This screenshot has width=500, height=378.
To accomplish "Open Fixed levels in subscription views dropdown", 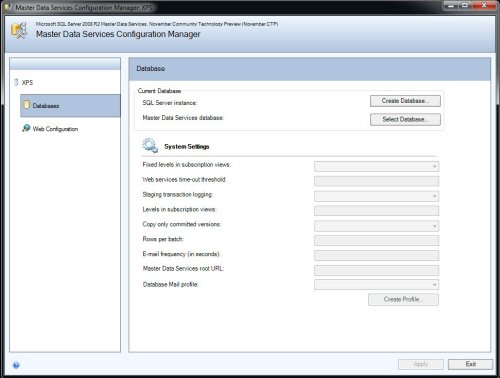I will coord(376,166).
